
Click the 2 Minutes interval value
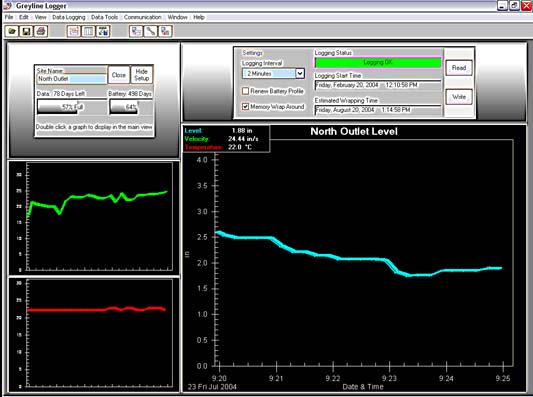pyautogui.click(x=259, y=73)
